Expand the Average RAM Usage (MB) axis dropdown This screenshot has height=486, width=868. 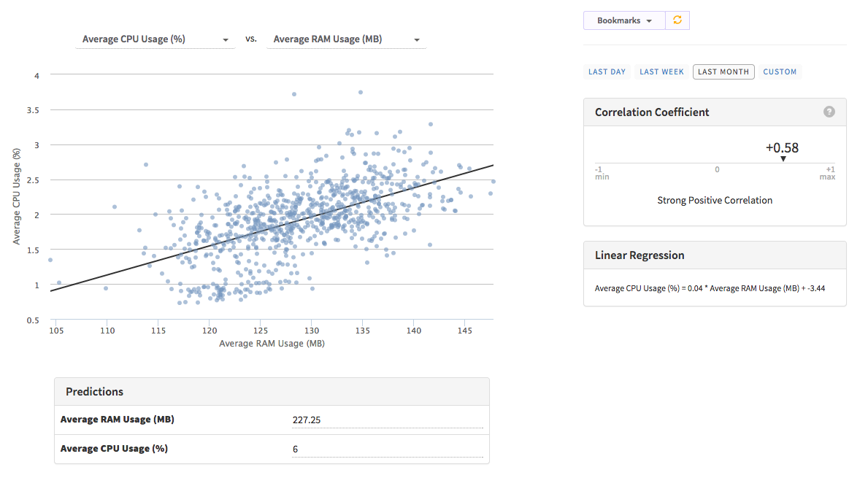pyautogui.click(x=346, y=39)
